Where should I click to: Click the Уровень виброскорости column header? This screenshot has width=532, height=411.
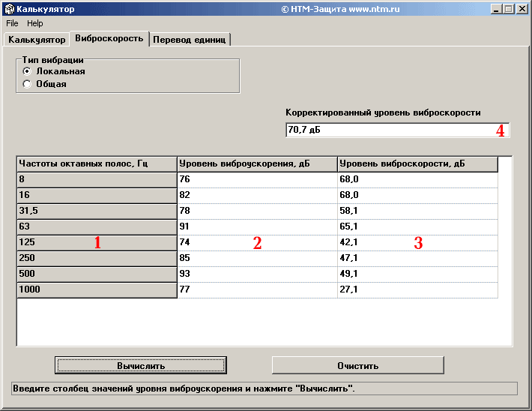click(417, 164)
